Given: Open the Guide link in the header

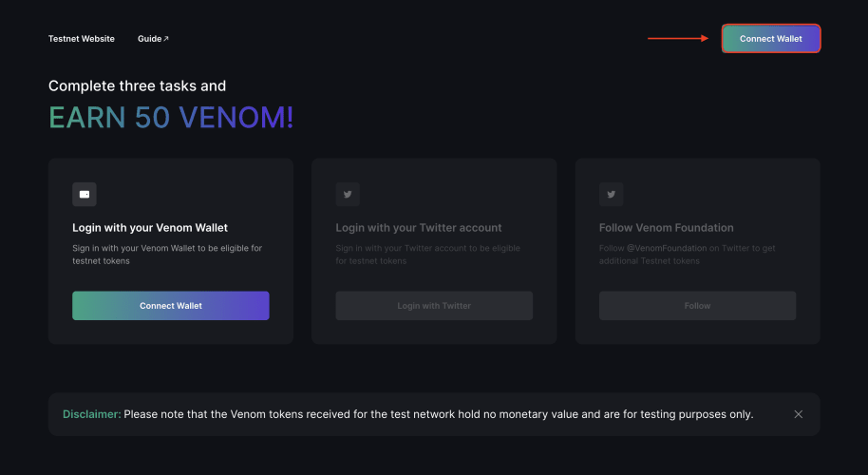Looking at the screenshot, I should coord(153,39).
